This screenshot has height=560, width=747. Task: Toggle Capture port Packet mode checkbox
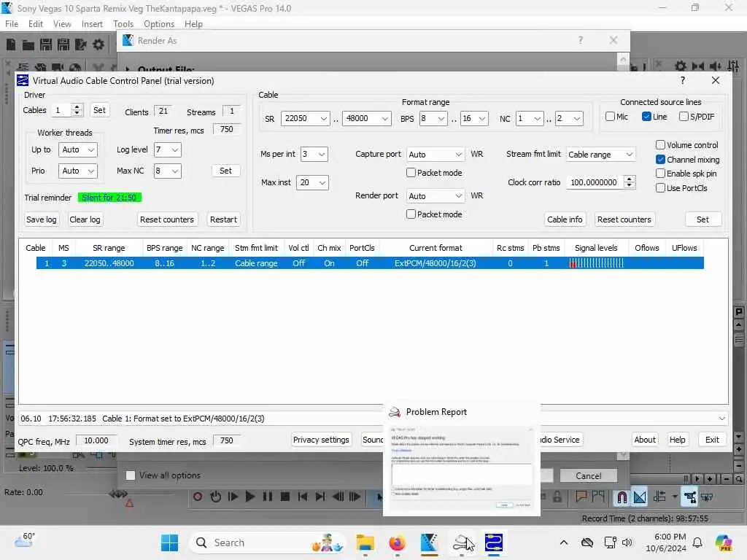(x=411, y=173)
